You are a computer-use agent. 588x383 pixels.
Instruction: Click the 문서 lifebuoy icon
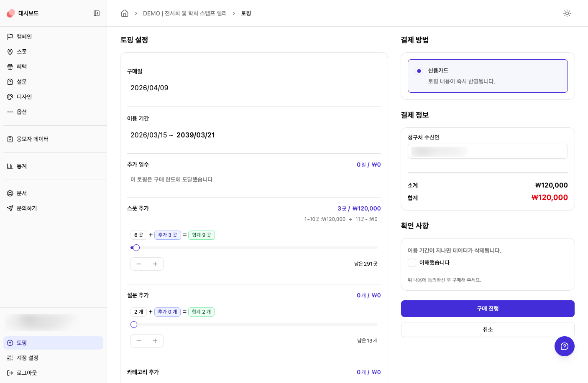[10, 193]
